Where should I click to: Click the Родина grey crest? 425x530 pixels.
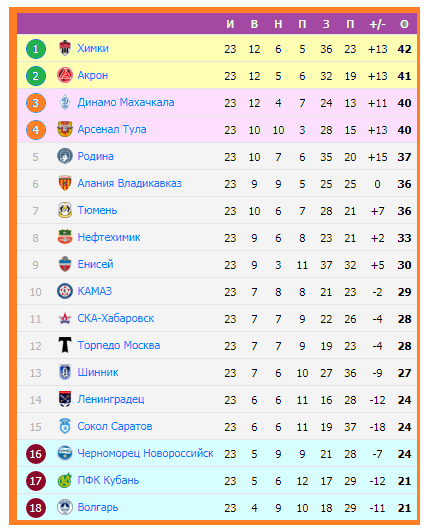tap(65, 156)
